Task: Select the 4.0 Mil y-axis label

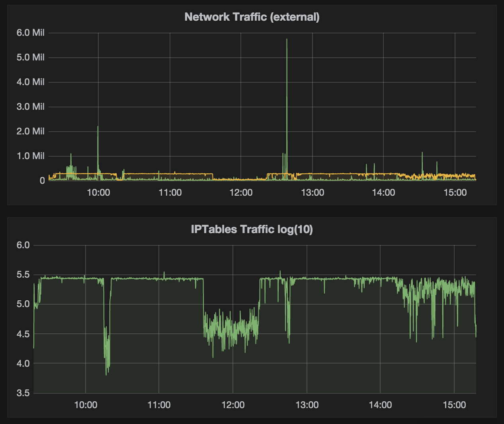Action: pos(30,82)
